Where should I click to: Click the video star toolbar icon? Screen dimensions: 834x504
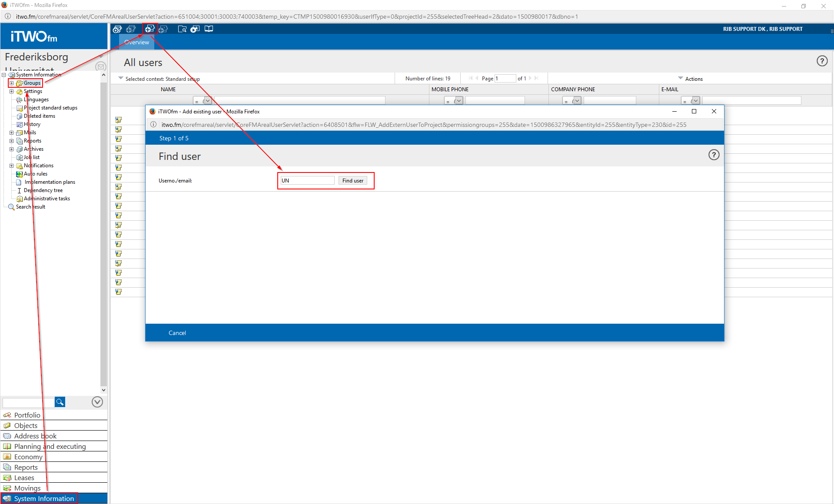coord(195,29)
